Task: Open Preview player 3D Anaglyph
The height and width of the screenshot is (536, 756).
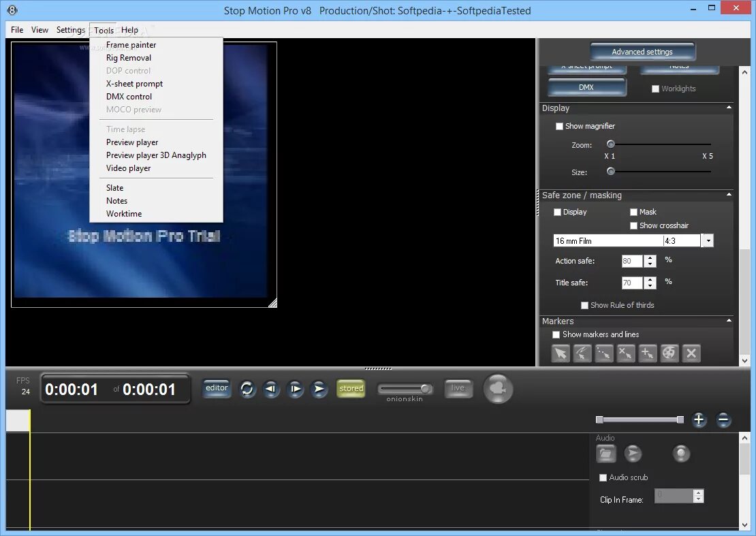Action: (156, 156)
